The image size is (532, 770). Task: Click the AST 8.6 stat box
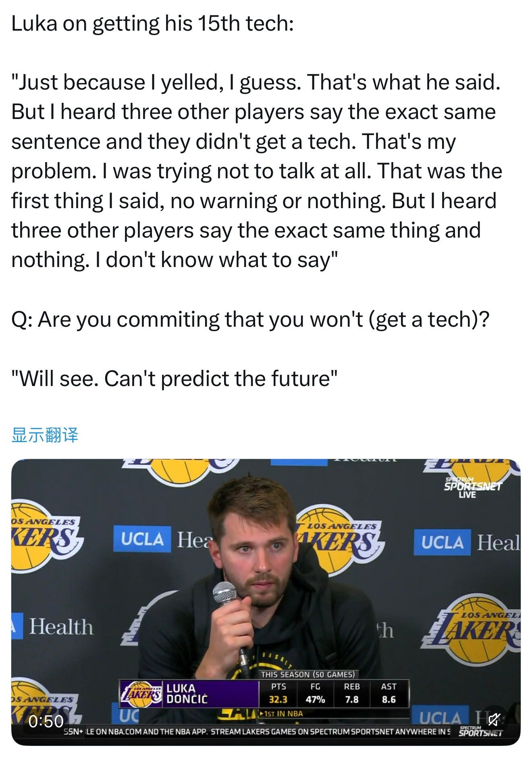[389, 693]
